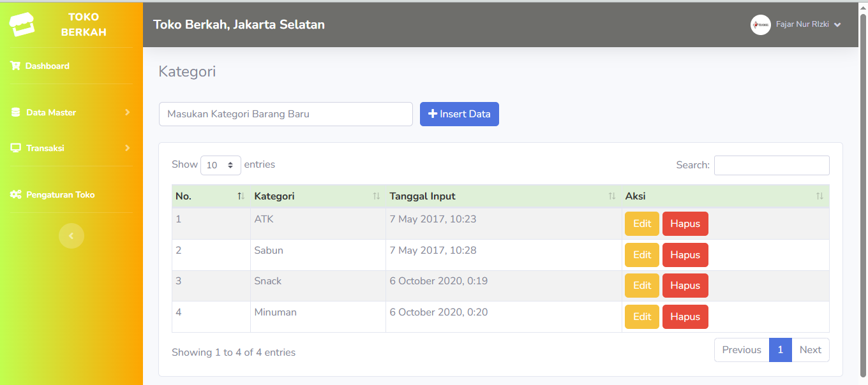Focus the new category name input field
Image resolution: width=868 pixels, height=385 pixels.
click(x=285, y=114)
